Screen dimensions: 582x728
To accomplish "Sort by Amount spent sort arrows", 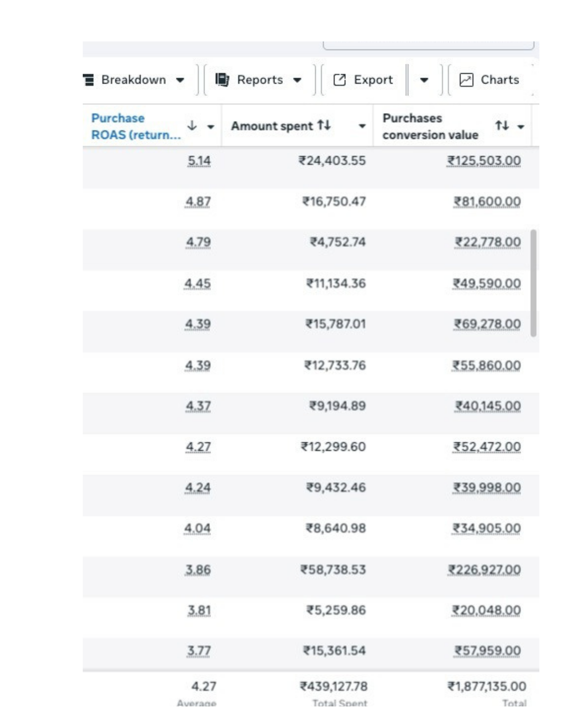I will tap(324, 126).
